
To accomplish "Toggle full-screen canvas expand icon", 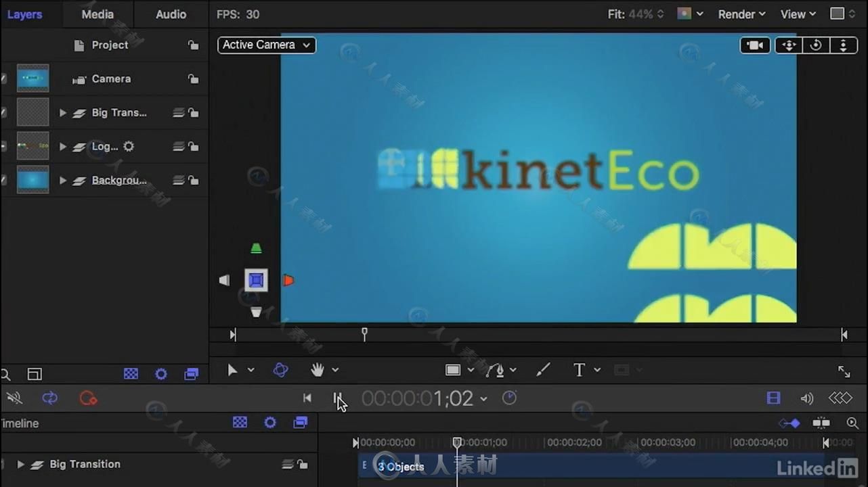I will 844,371.
